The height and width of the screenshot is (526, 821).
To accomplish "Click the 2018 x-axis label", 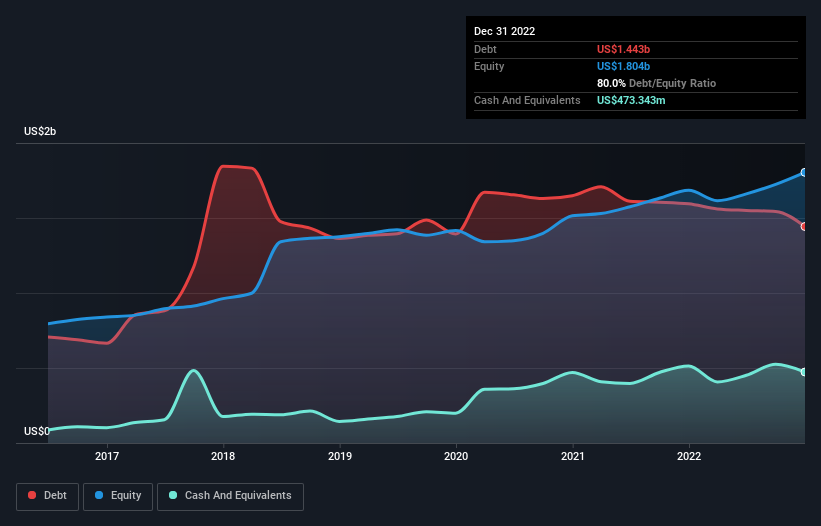I will tap(223, 457).
